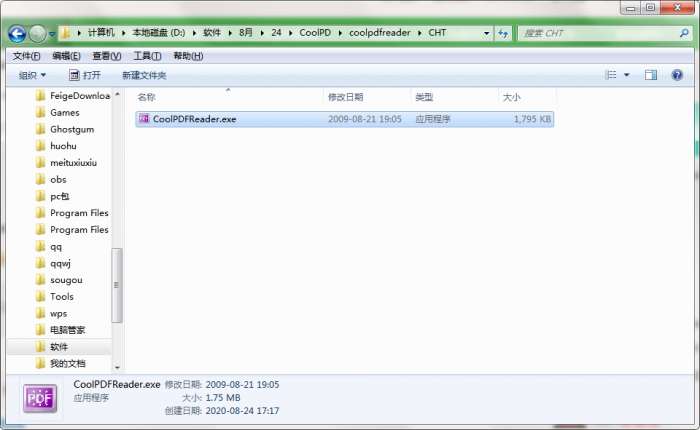Open the 文件(F) menu
The image size is (700, 430).
click(x=26, y=56)
